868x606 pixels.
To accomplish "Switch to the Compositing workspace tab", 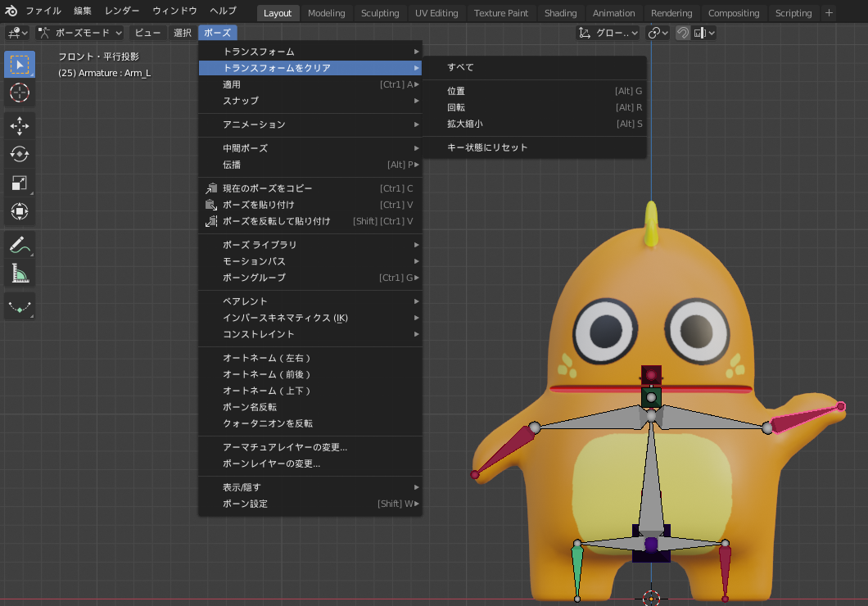I will [x=734, y=13].
